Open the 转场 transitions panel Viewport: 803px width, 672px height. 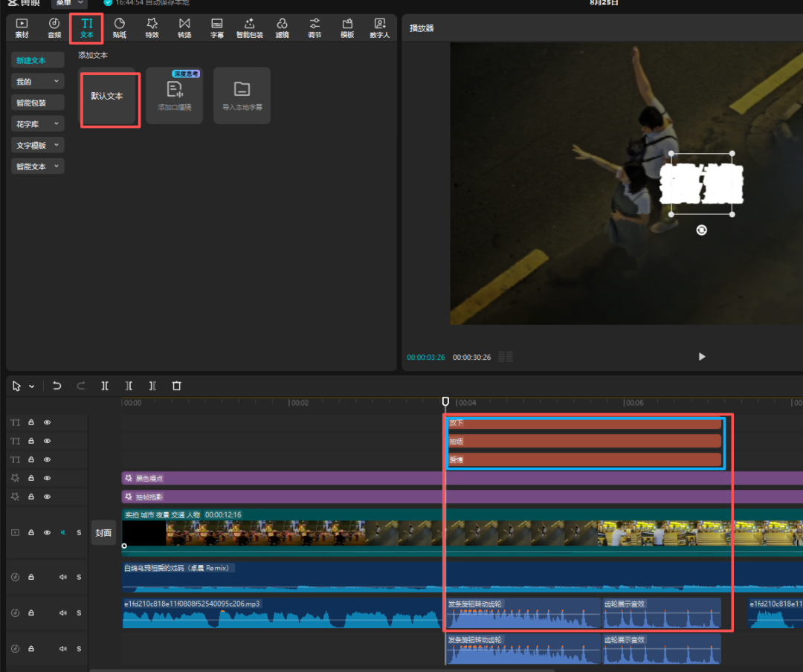coord(184,28)
